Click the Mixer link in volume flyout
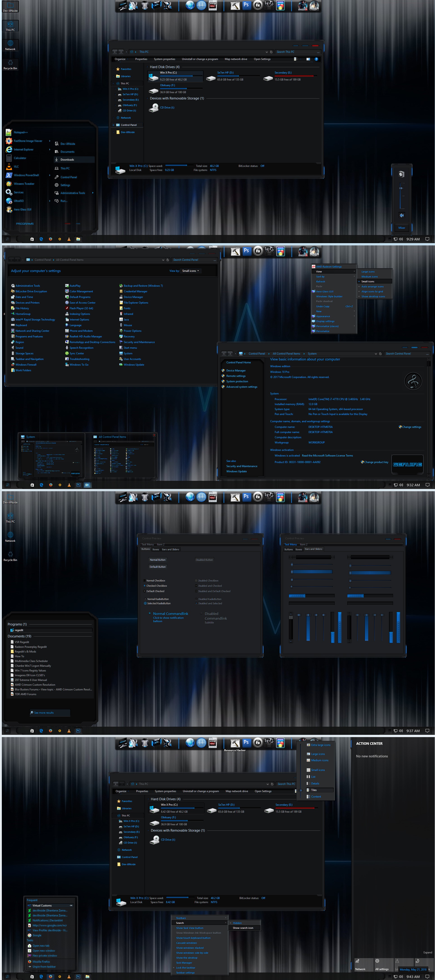The width and height of the screenshot is (435, 980). (x=402, y=228)
